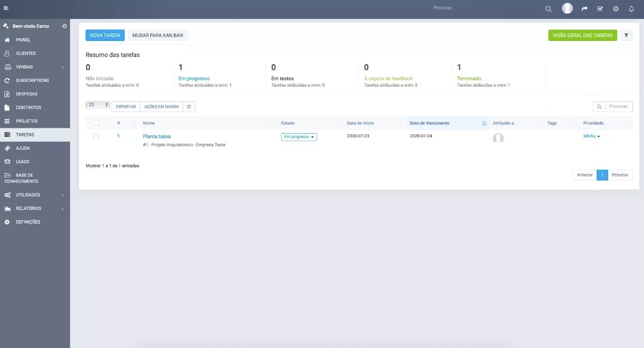The height and width of the screenshot is (348, 644).
Task: Expand the Vendas sidebar menu
Action: pyautogui.click(x=35, y=67)
